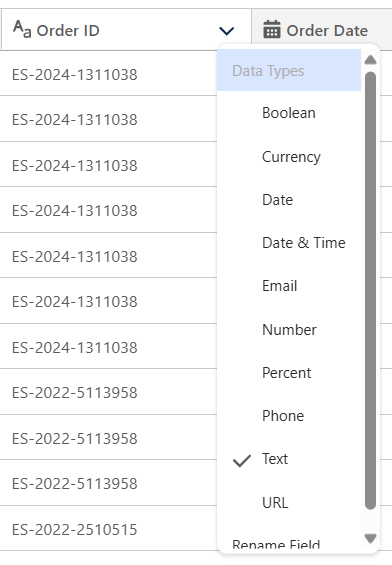
Task: Select the Boolean data type
Action: coord(289,113)
